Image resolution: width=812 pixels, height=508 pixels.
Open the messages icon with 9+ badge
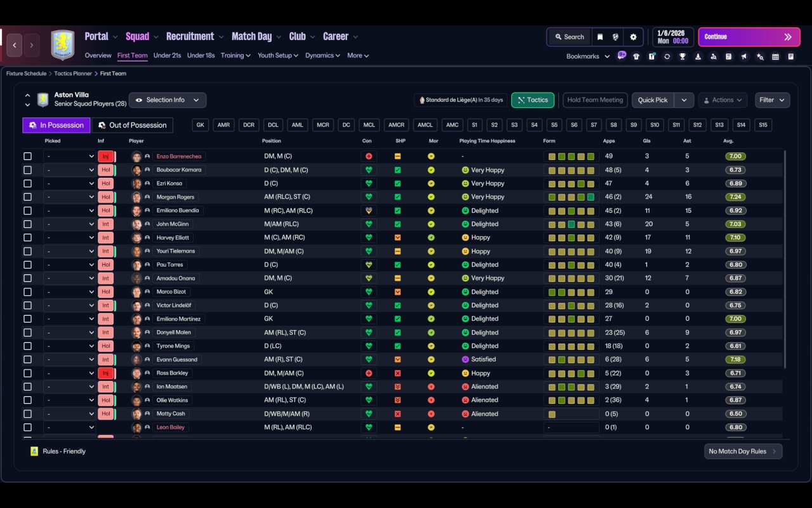click(x=621, y=55)
